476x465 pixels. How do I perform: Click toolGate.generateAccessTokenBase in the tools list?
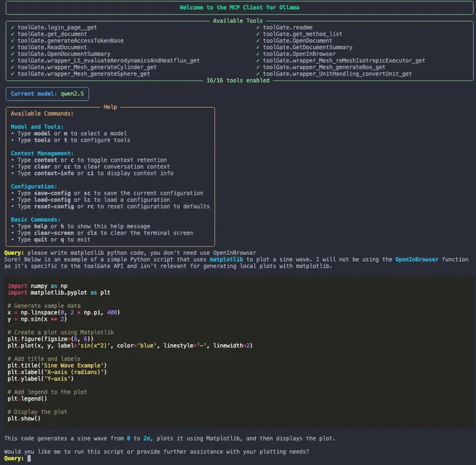(x=71, y=41)
